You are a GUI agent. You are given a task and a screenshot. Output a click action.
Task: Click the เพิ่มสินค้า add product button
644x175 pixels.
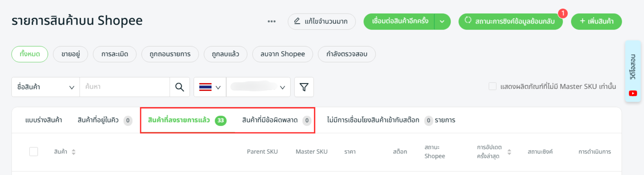(x=596, y=21)
